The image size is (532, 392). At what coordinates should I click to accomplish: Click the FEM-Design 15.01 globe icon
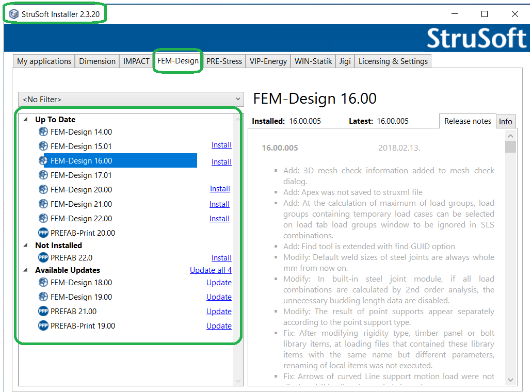(x=43, y=146)
